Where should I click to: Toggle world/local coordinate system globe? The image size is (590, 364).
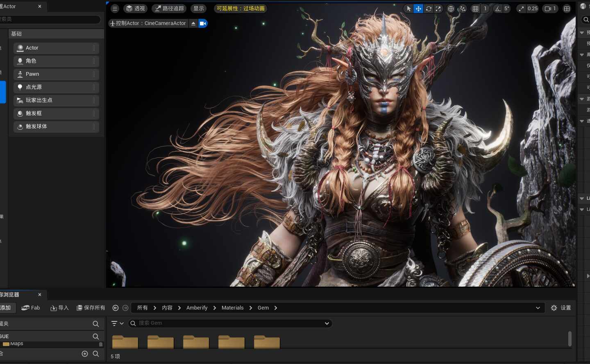click(451, 9)
